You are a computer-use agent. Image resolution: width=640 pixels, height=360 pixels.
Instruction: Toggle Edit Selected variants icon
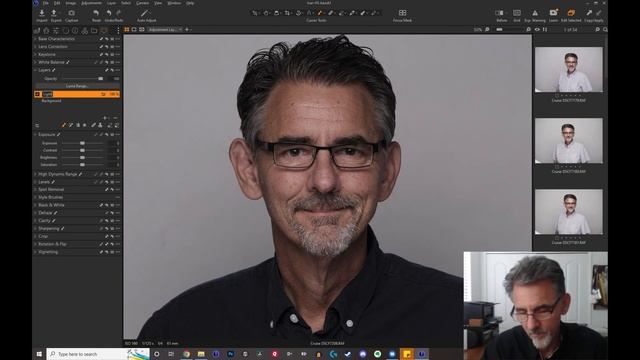point(571,13)
